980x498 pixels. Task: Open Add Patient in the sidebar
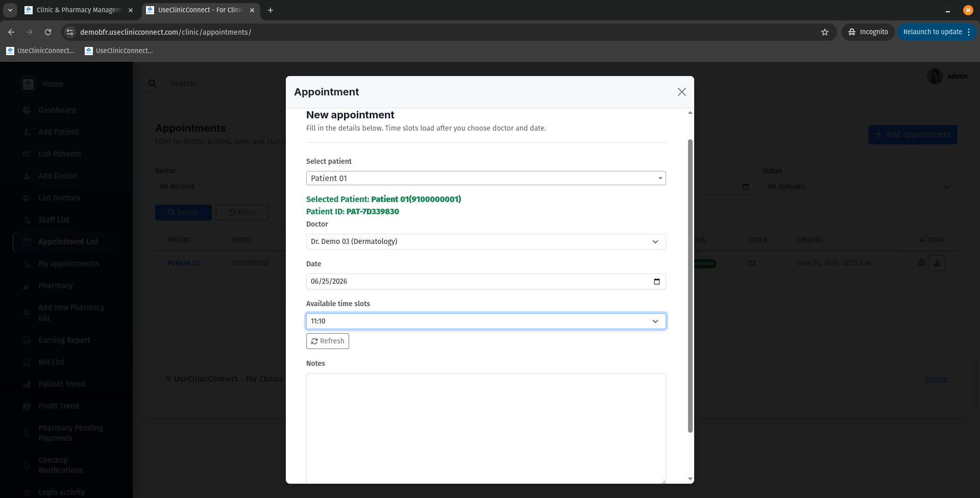58,132
